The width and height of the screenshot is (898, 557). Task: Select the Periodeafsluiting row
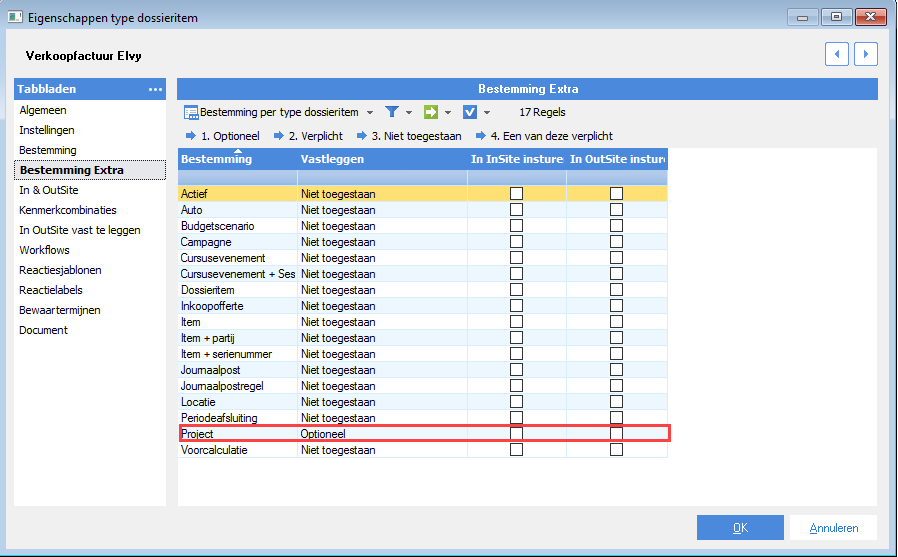point(423,418)
